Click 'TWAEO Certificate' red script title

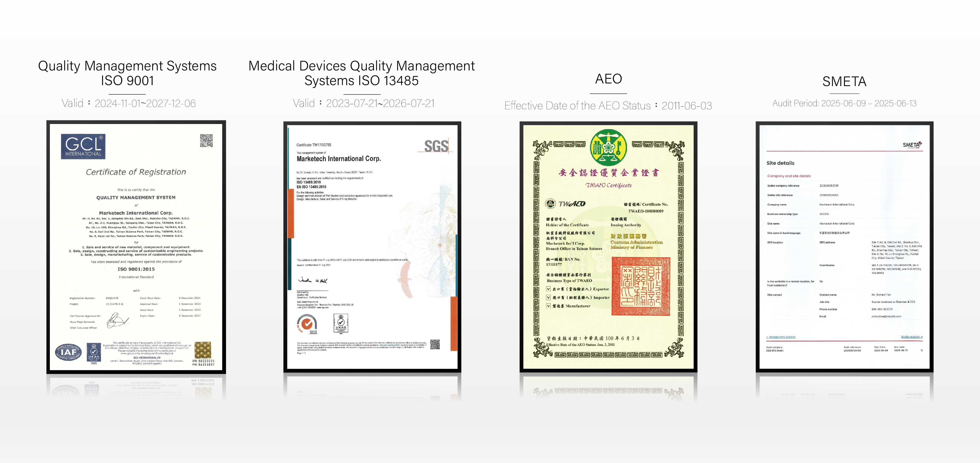608,185
